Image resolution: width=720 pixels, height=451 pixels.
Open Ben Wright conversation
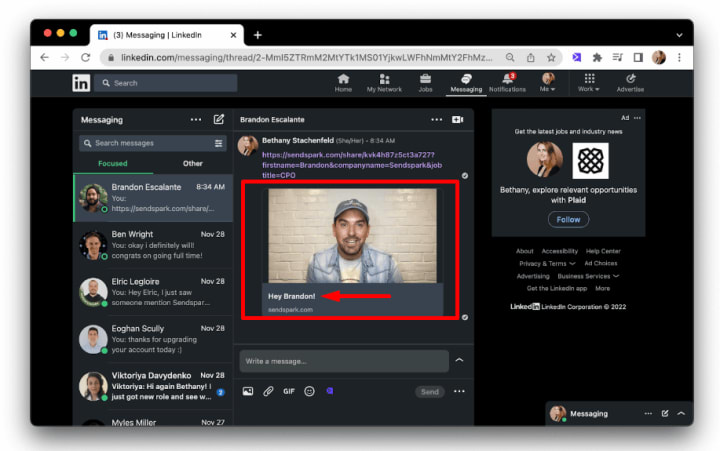(x=153, y=245)
